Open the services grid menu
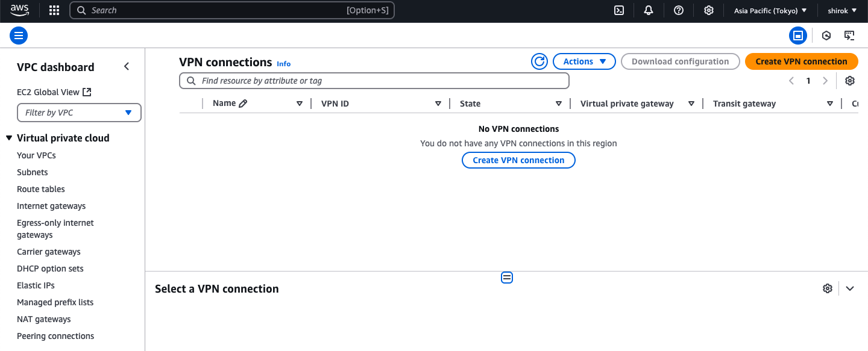The image size is (868, 351). click(x=54, y=10)
